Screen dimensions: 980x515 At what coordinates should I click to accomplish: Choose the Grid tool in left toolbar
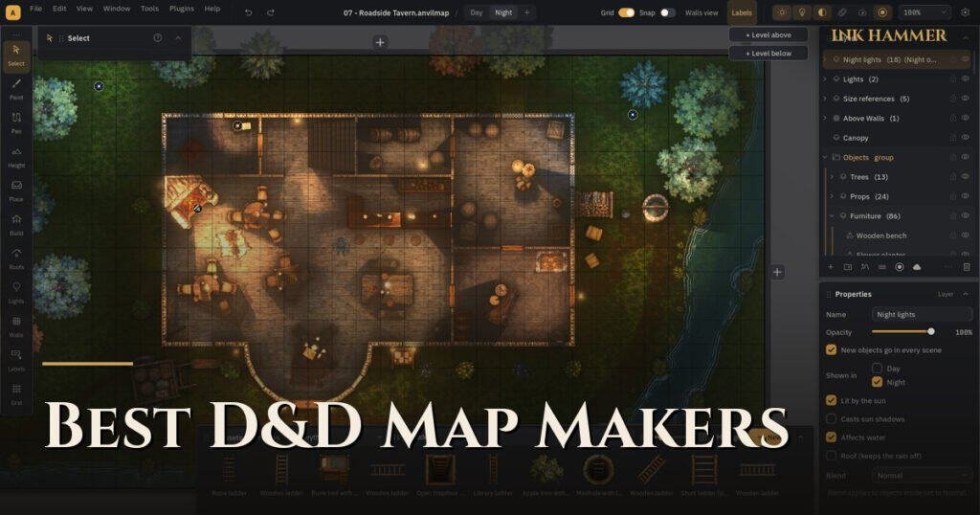coord(16,394)
